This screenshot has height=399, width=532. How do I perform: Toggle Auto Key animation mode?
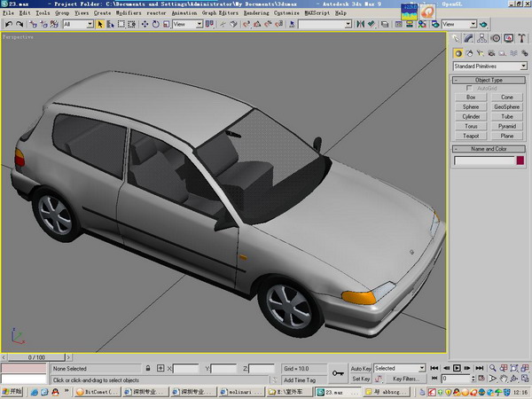coord(361,368)
